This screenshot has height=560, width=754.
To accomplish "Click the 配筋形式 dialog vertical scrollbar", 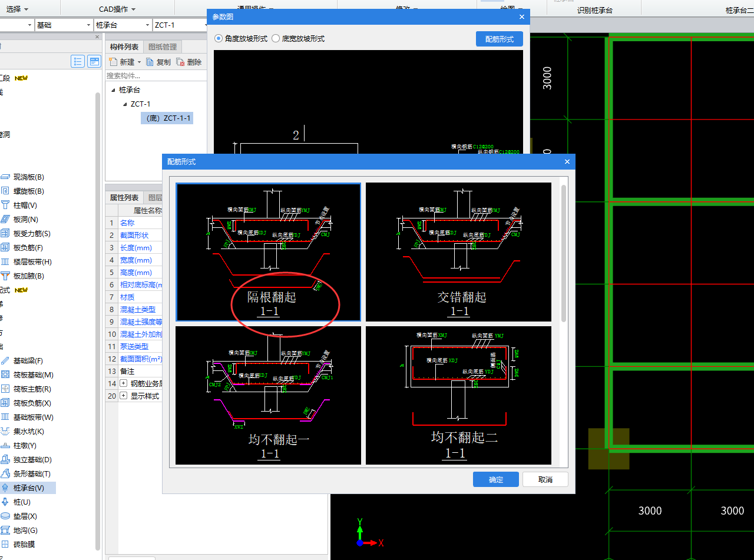I will pyautogui.click(x=564, y=253).
